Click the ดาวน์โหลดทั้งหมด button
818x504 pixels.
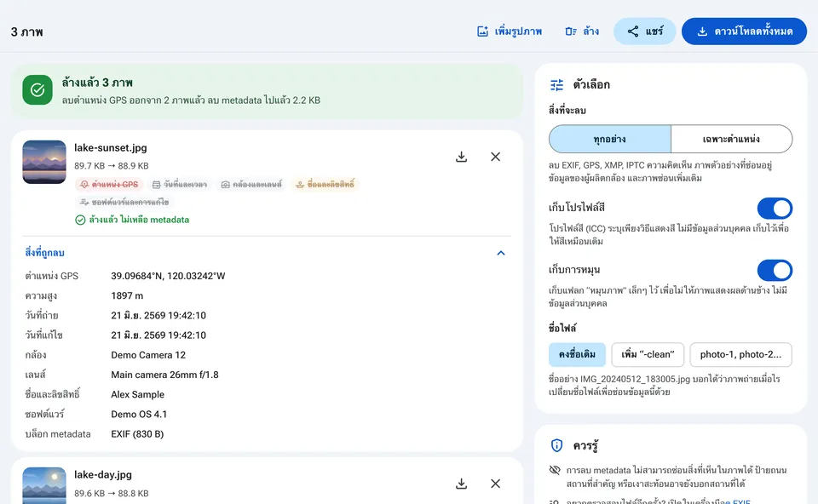(x=744, y=31)
